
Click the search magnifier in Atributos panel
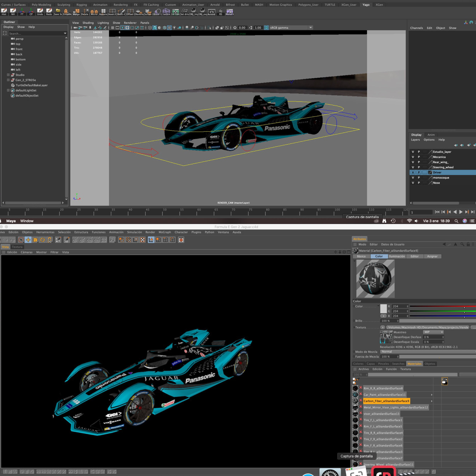tap(462, 244)
